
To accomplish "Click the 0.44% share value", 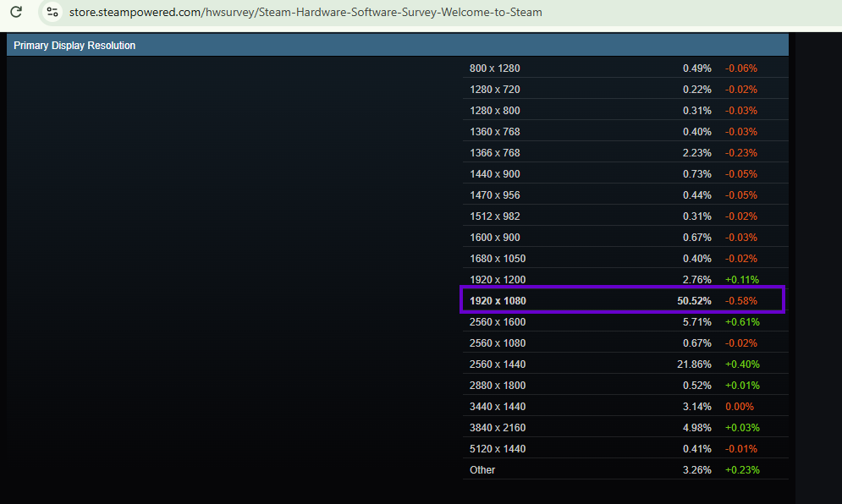I will (697, 194).
